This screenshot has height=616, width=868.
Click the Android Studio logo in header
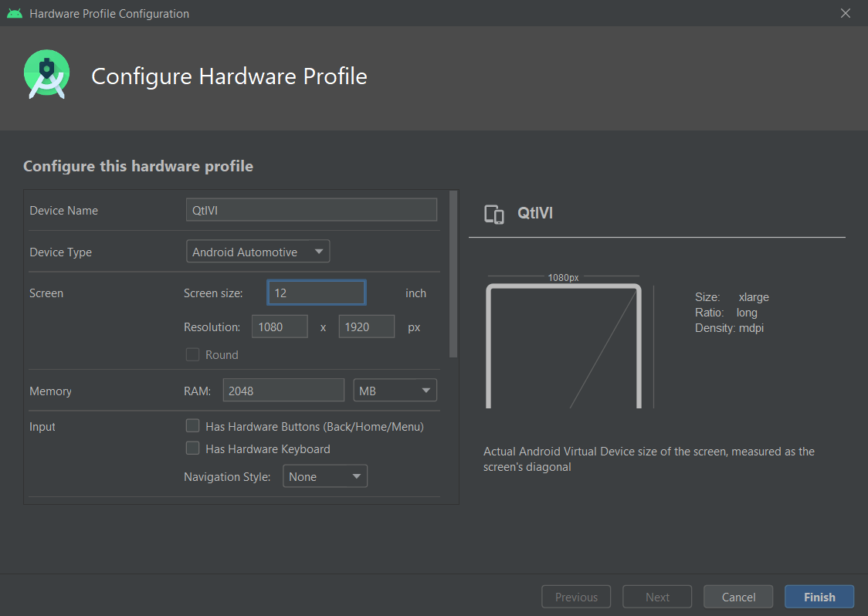tap(47, 75)
